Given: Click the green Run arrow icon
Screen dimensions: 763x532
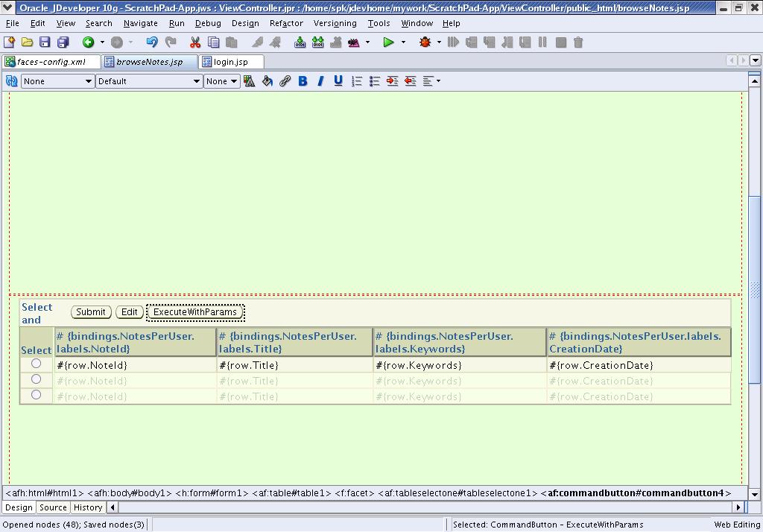Looking at the screenshot, I should [x=387, y=42].
